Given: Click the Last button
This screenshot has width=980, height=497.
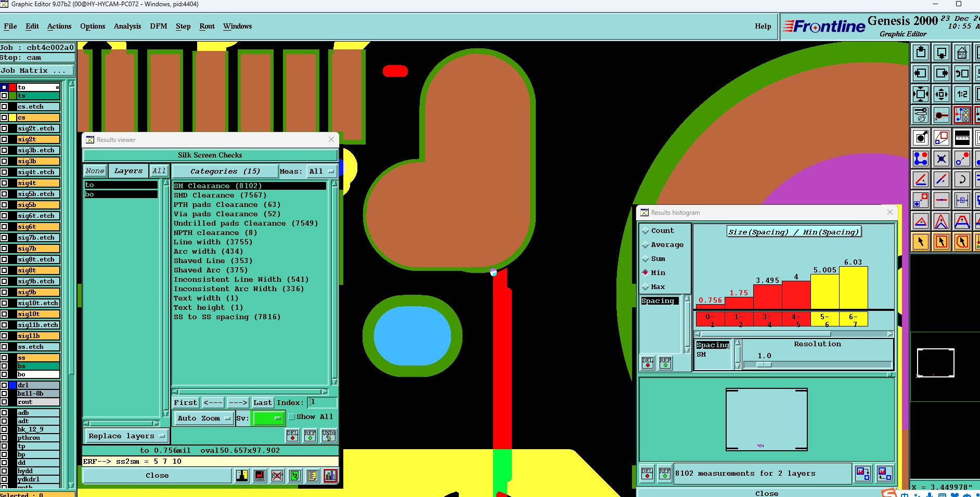Looking at the screenshot, I should (263, 402).
